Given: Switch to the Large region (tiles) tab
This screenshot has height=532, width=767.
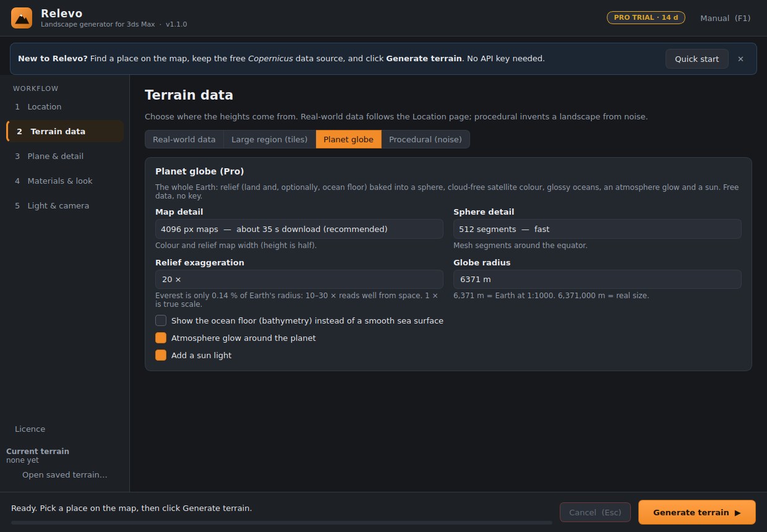Looking at the screenshot, I should 269,139.
